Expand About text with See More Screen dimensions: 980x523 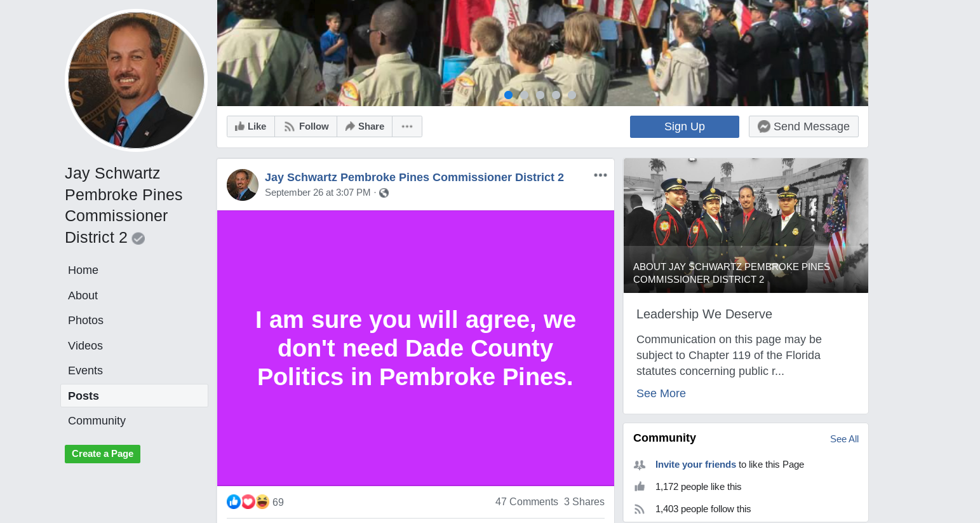point(661,393)
